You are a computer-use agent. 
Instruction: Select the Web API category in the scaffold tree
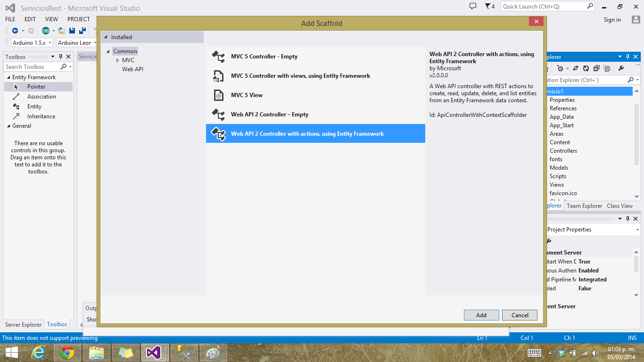[132, 69]
